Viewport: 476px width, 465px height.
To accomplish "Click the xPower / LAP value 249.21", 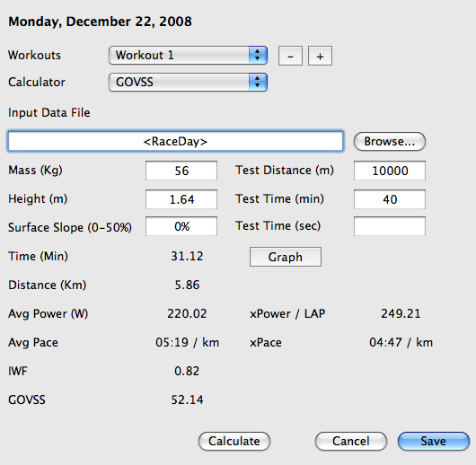I will click(x=401, y=314).
